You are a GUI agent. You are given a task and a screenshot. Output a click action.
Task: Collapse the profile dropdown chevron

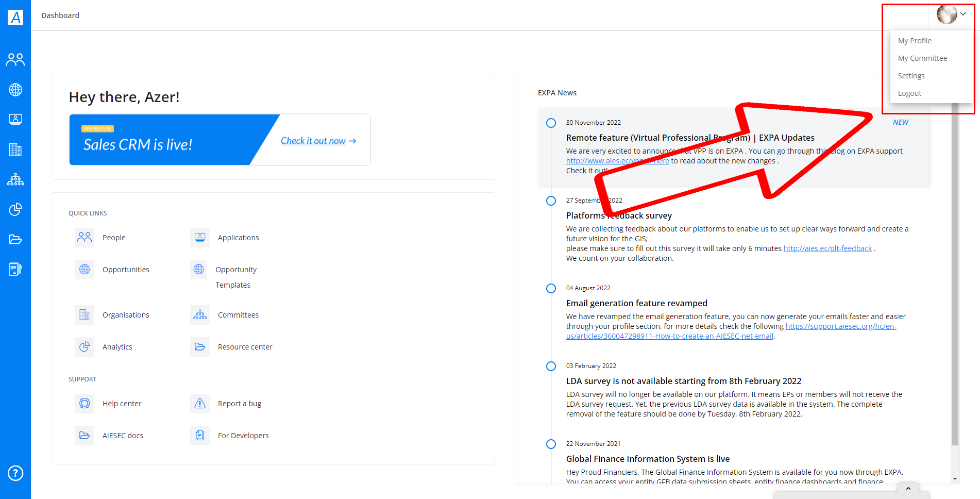point(963,14)
